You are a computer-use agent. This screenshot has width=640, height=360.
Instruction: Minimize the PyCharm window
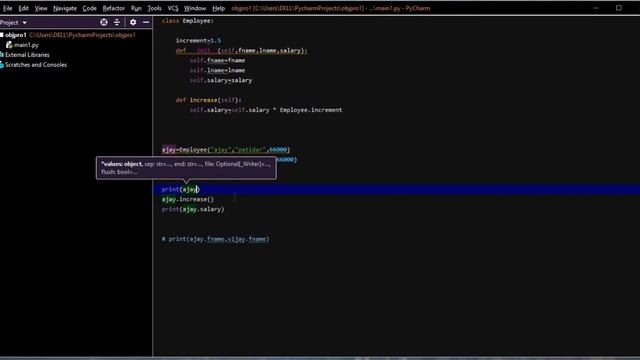[x=596, y=8]
